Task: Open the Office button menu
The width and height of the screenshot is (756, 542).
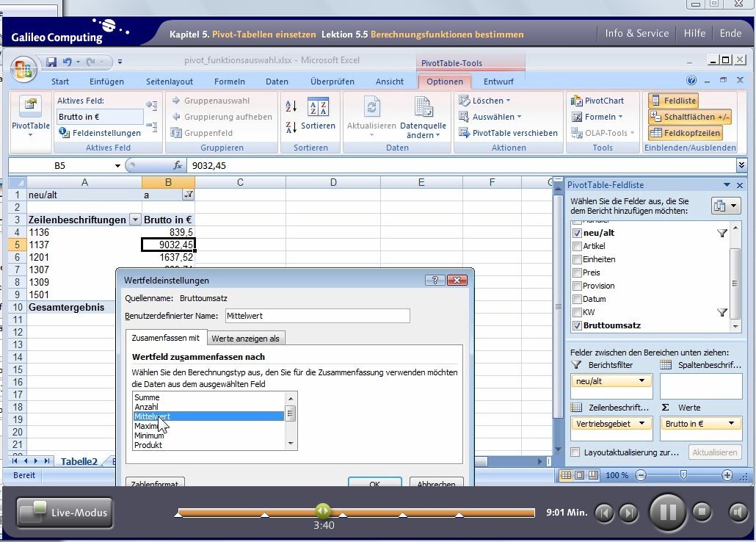Action: coord(23,71)
